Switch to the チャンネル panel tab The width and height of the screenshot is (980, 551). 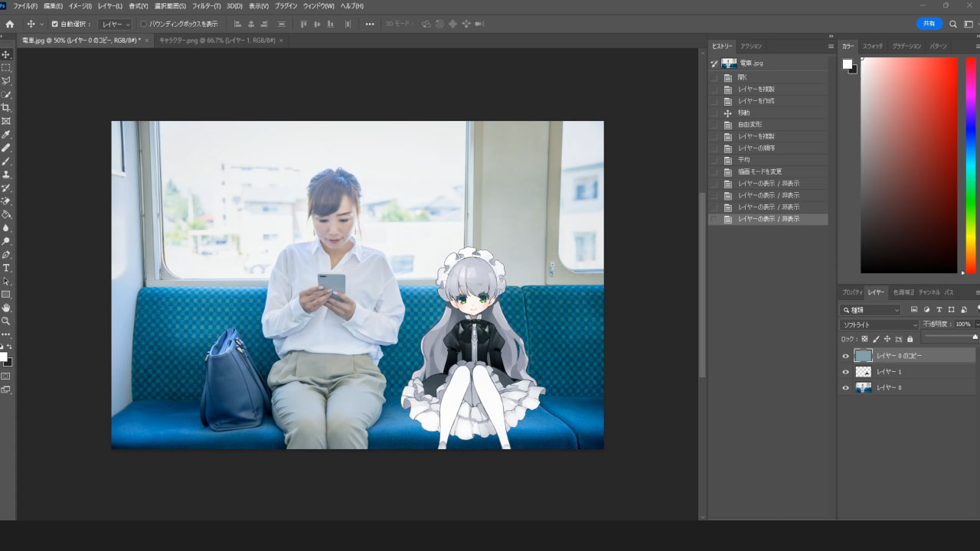point(929,292)
